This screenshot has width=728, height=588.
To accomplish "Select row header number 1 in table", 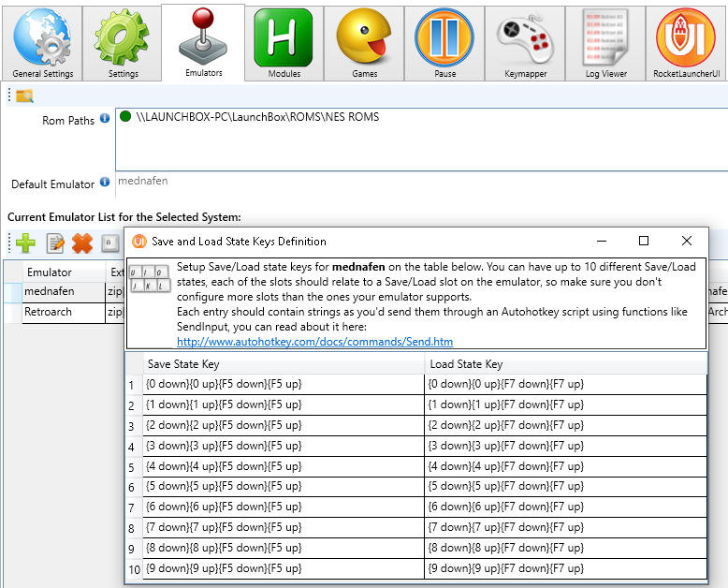I will click(134, 385).
